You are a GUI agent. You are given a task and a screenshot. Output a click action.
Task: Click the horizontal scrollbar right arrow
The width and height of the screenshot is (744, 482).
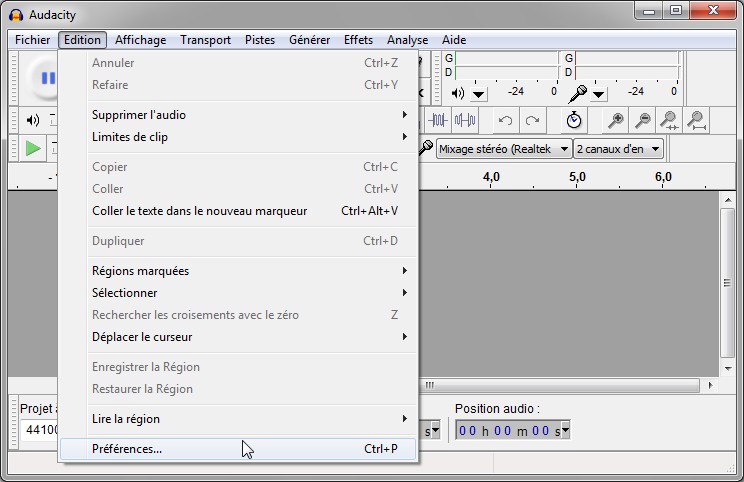(x=711, y=385)
